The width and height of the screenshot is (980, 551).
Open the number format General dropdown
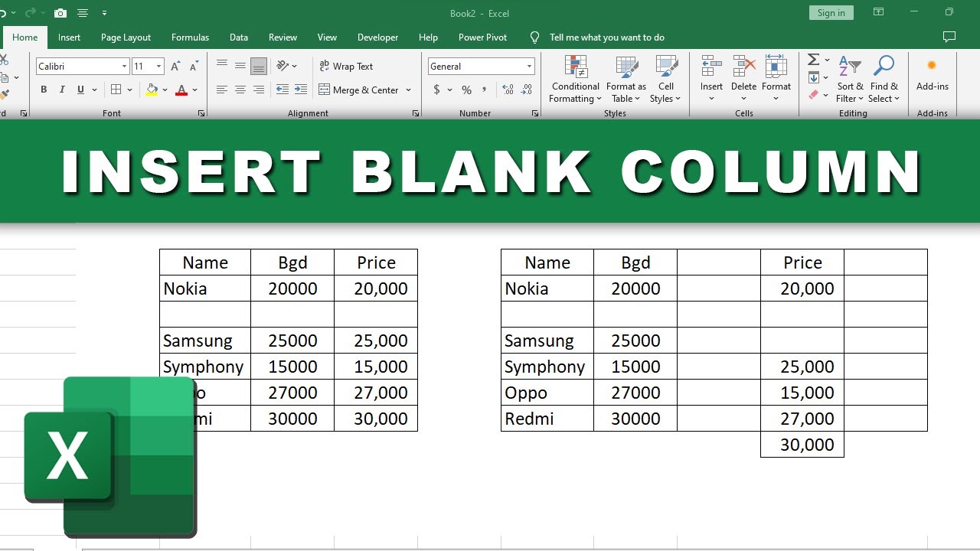tap(529, 67)
